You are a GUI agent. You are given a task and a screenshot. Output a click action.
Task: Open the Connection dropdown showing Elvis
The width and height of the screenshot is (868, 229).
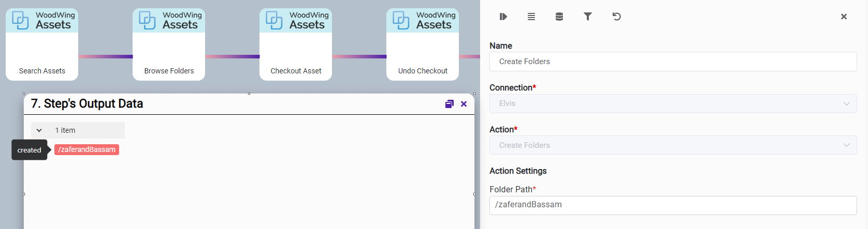click(673, 103)
